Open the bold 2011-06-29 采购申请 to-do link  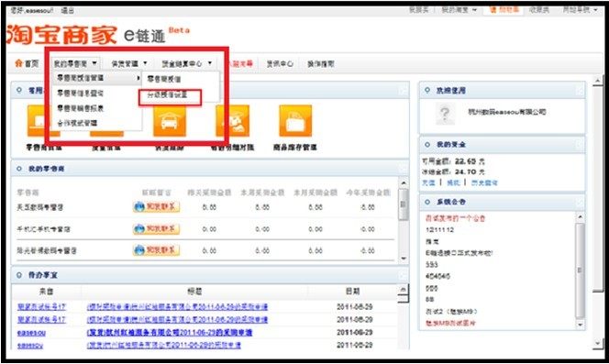pos(170,333)
